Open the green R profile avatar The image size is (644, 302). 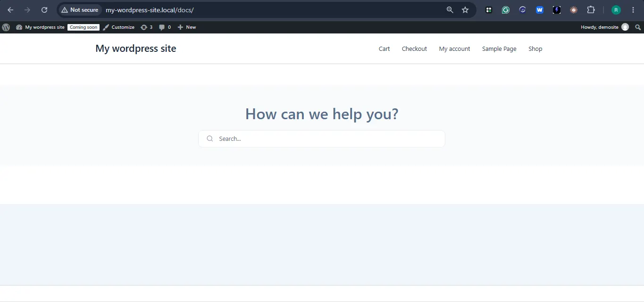pos(616,10)
